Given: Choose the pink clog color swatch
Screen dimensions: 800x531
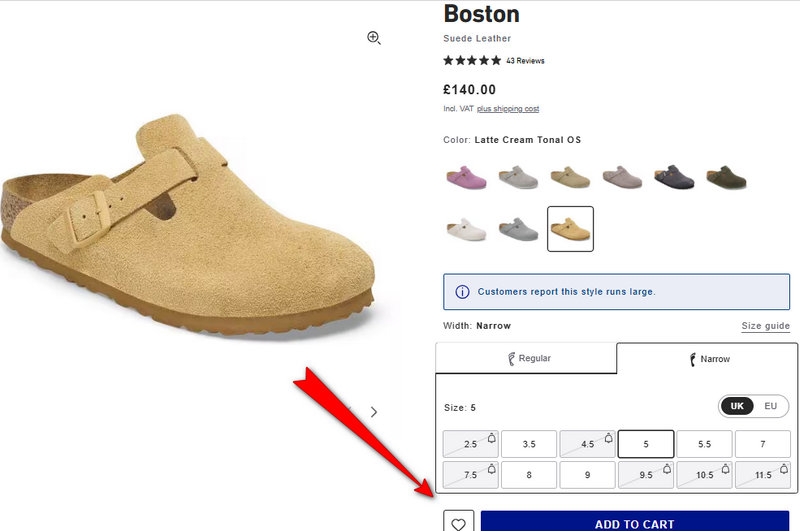Looking at the screenshot, I should (x=466, y=178).
